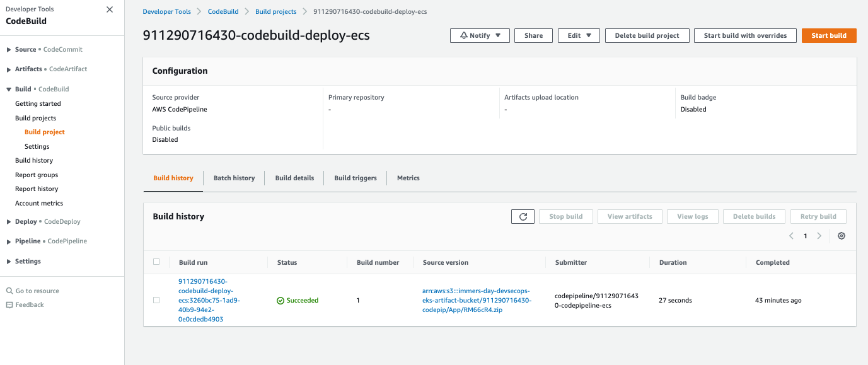Switch to the Metrics tab
Screen dimensions: 868x365
tap(408, 178)
